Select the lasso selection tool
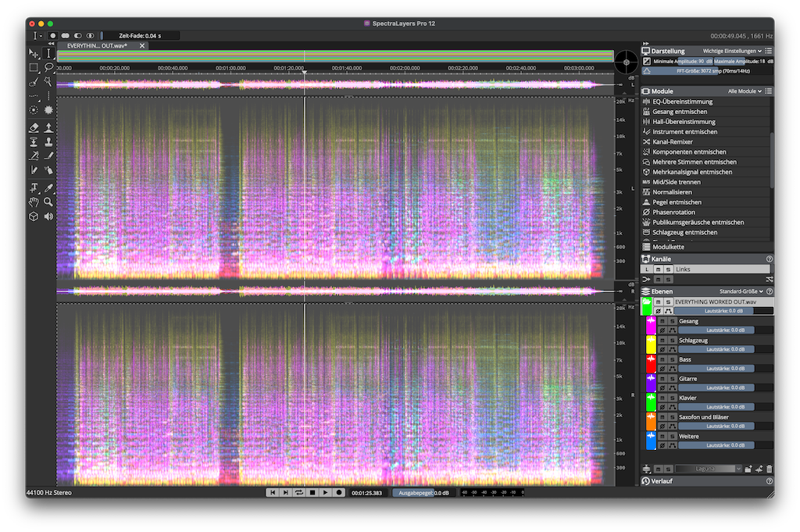Image resolution: width=800 pixels, height=532 pixels. [48, 67]
